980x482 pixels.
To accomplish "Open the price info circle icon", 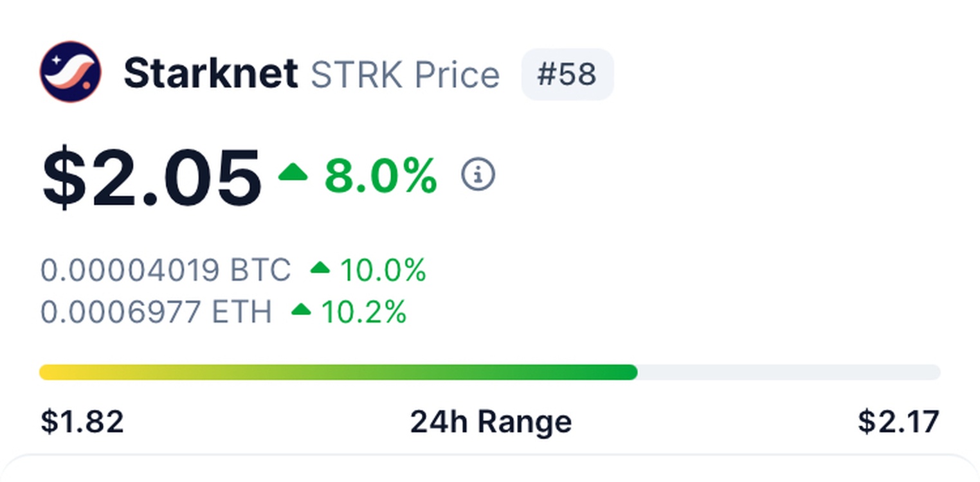I will click(478, 175).
